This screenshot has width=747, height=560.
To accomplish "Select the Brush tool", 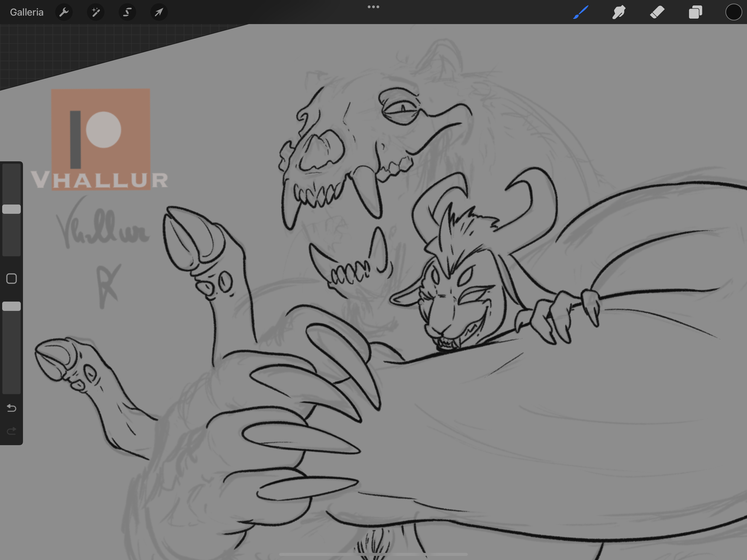I will point(581,12).
